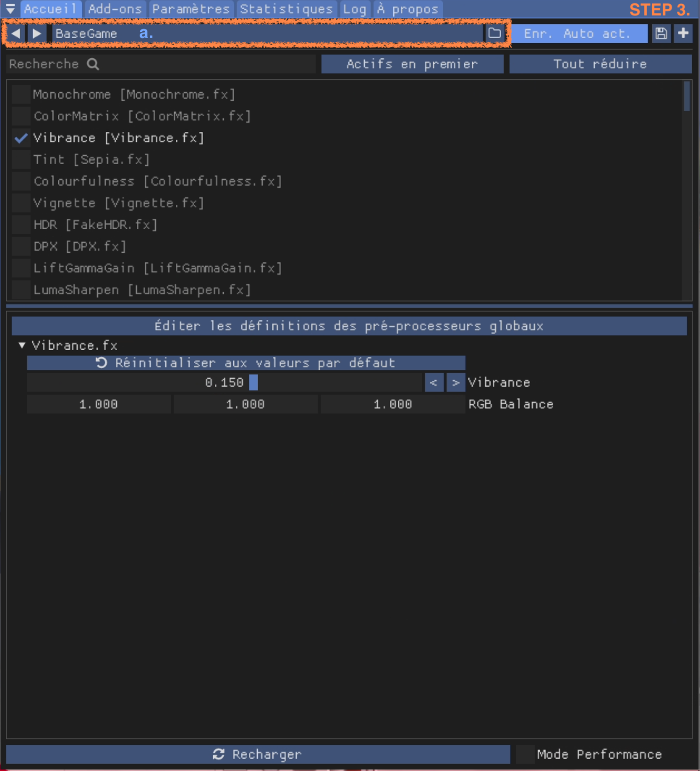
Task: Click Actifs en premier button
Action: [x=412, y=64]
